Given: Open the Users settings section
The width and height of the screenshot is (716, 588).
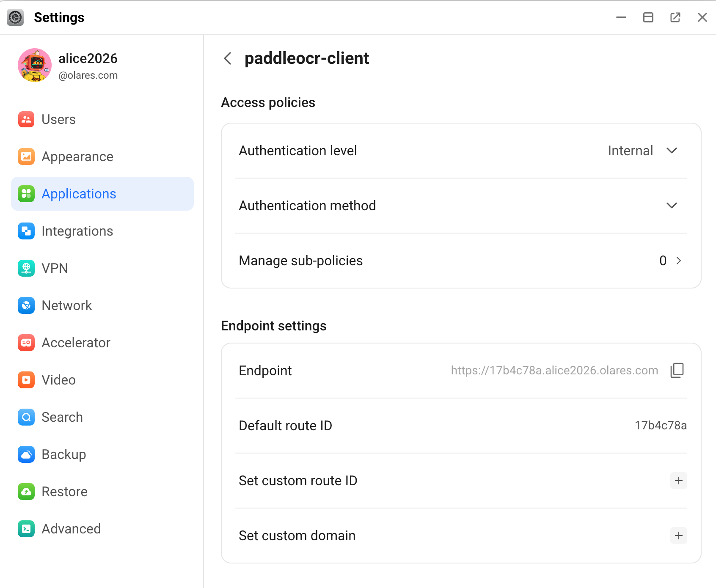Looking at the screenshot, I should pyautogui.click(x=102, y=119).
